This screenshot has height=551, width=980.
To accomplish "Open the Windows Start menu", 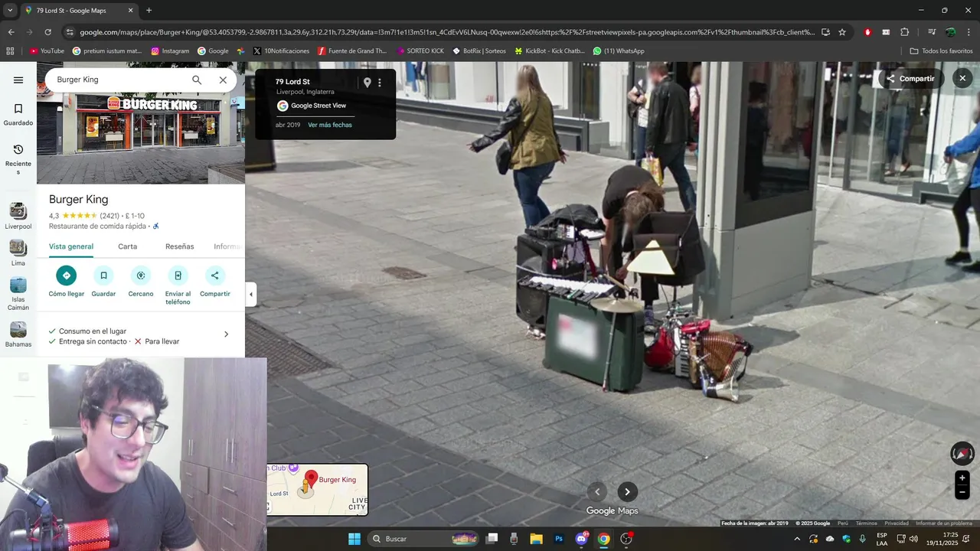I will [354, 539].
